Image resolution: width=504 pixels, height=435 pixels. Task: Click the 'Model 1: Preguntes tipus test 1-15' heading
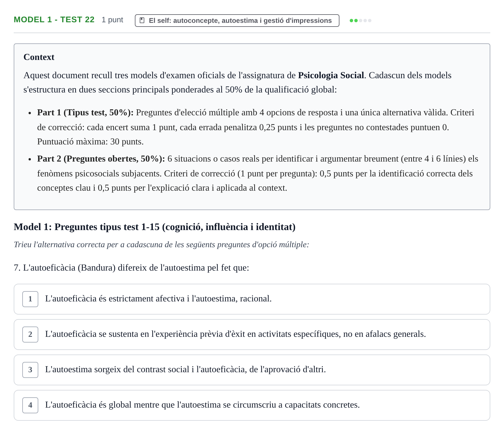(155, 227)
